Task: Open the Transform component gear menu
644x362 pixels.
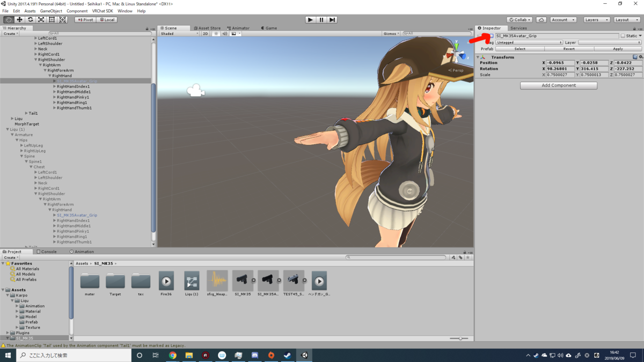Action: coord(641,57)
